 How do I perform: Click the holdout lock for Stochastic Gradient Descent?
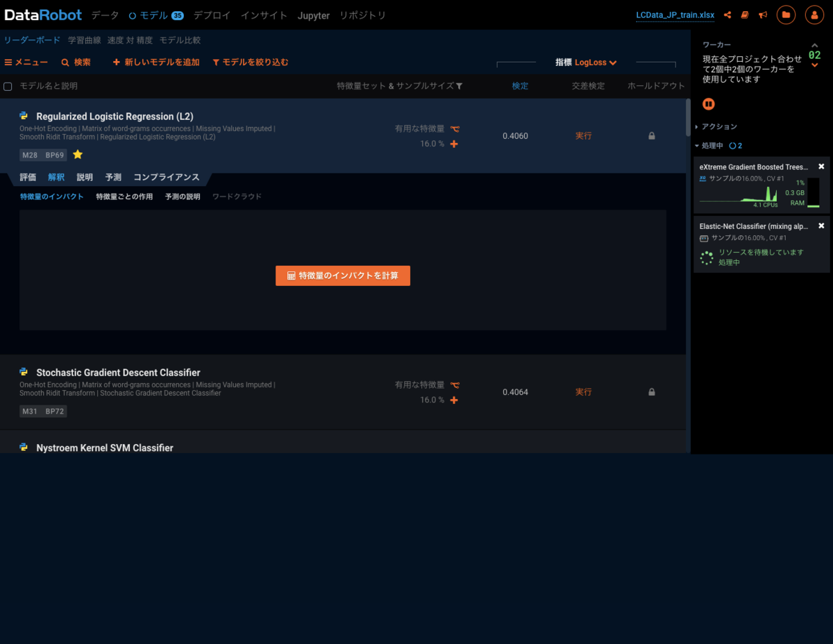coord(652,392)
